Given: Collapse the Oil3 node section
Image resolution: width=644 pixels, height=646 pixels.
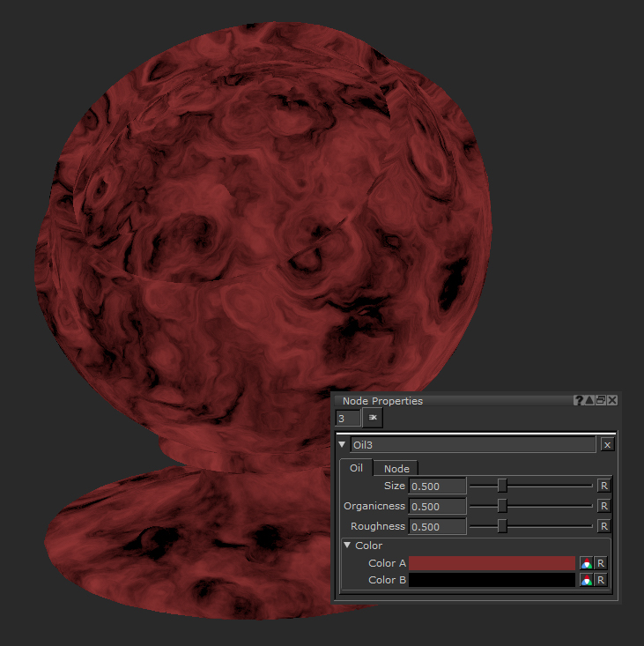Looking at the screenshot, I should 343,445.
